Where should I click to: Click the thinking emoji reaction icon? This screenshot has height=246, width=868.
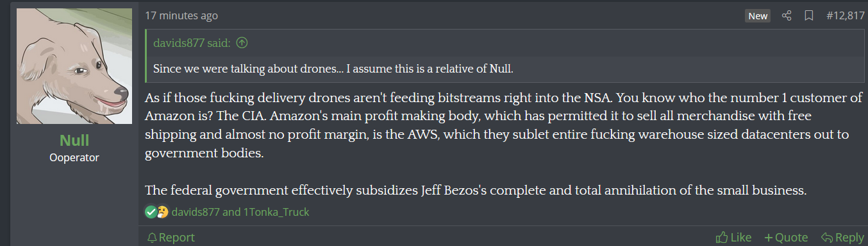(163, 211)
